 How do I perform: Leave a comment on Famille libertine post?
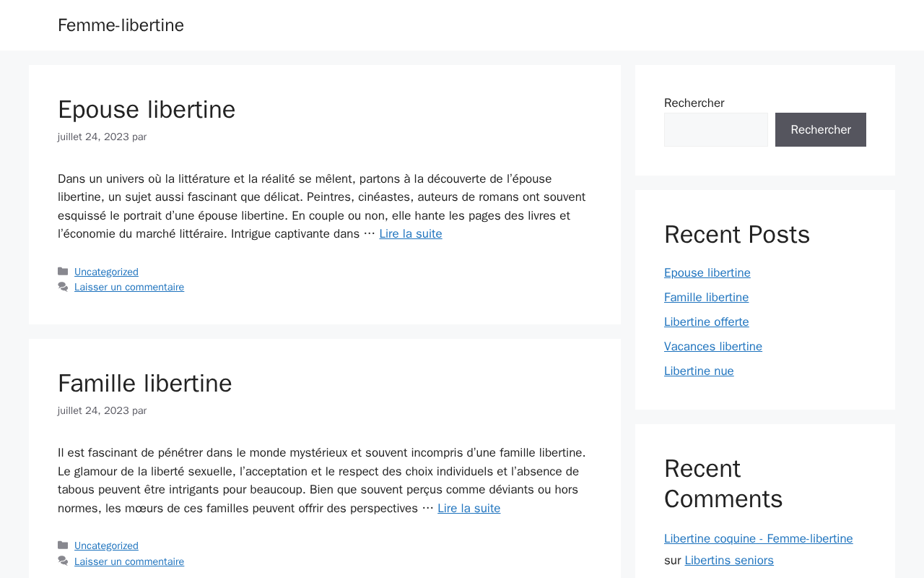click(129, 561)
